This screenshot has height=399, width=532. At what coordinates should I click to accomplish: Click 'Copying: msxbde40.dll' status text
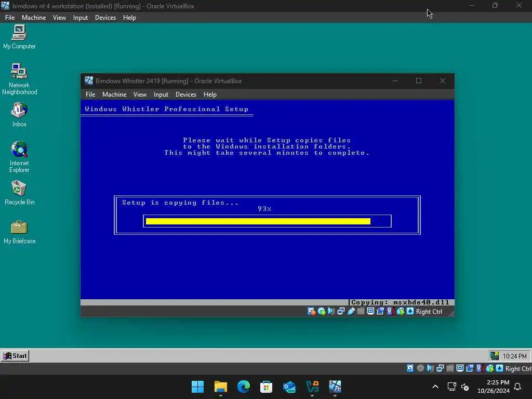coord(400,302)
